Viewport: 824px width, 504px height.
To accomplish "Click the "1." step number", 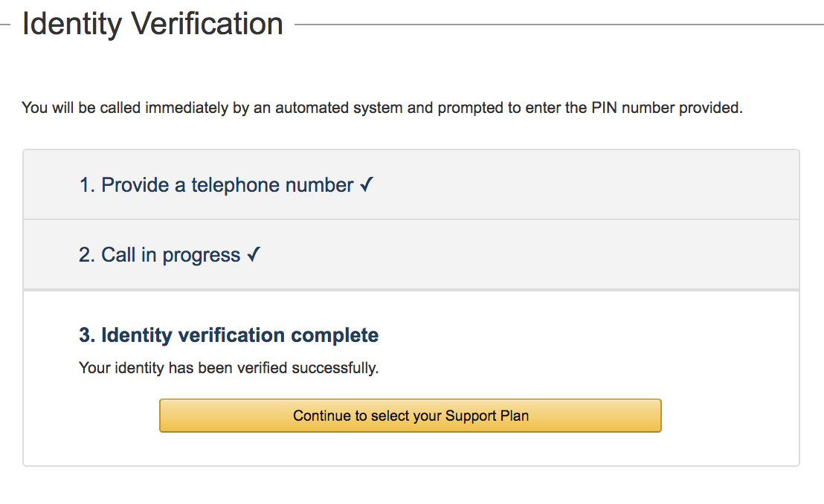I will (x=87, y=185).
